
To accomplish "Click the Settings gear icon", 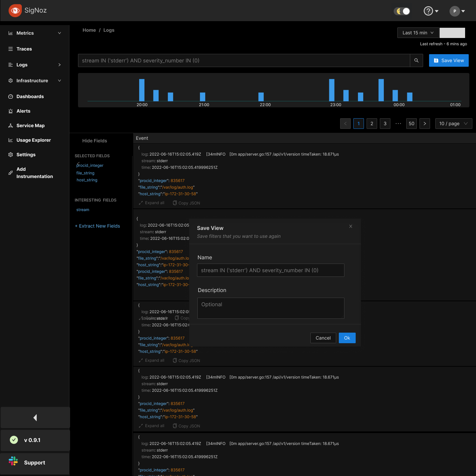I will (x=10, y=155).
